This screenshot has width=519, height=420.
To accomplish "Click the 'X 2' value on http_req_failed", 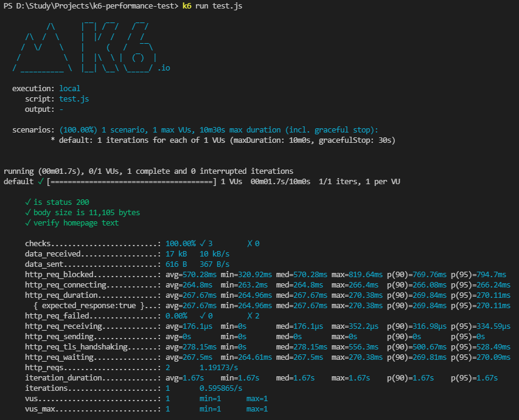I will pyautogui.click(x=253, y=316).
